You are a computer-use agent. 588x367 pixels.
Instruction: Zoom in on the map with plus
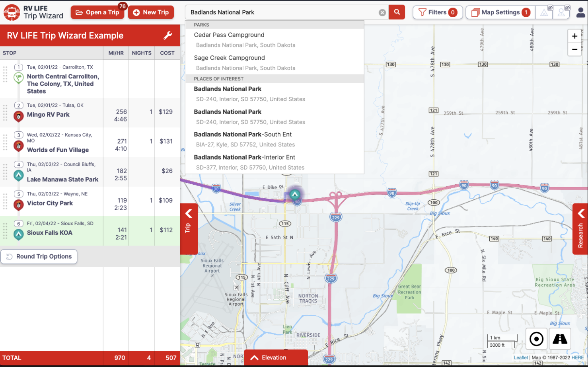(x=574, y=36)
